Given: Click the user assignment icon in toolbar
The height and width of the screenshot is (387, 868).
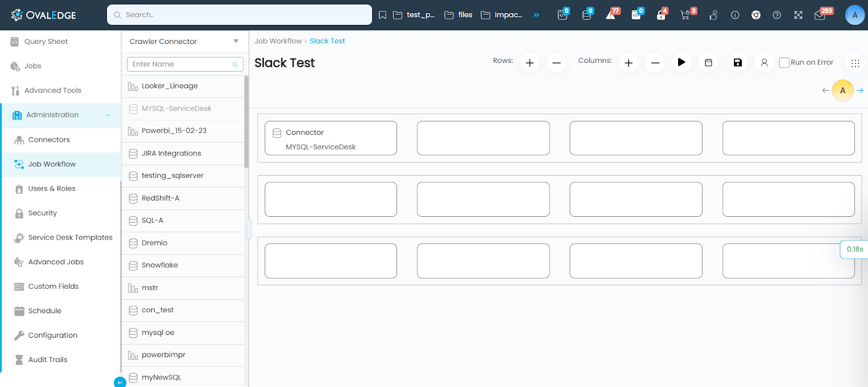Looking at the screenshot, I should [764, 63].
